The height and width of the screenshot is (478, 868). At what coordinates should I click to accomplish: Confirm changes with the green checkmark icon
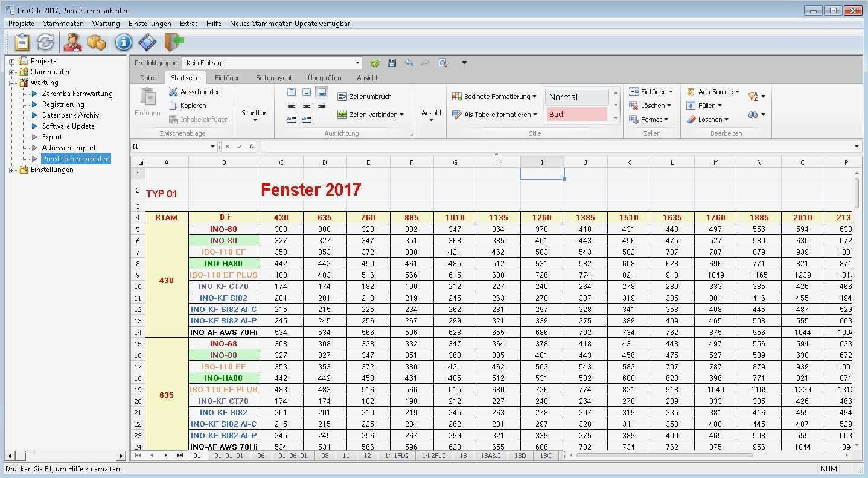[374, 62]
